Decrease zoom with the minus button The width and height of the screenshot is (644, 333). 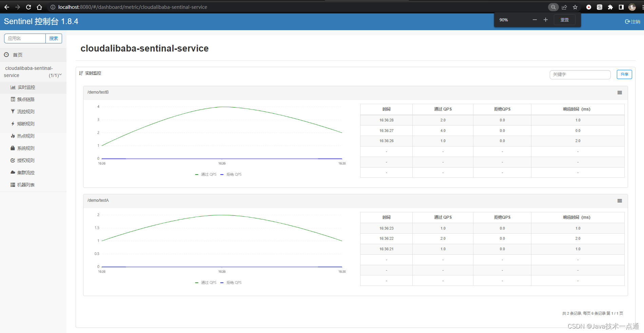coord(535,20)
